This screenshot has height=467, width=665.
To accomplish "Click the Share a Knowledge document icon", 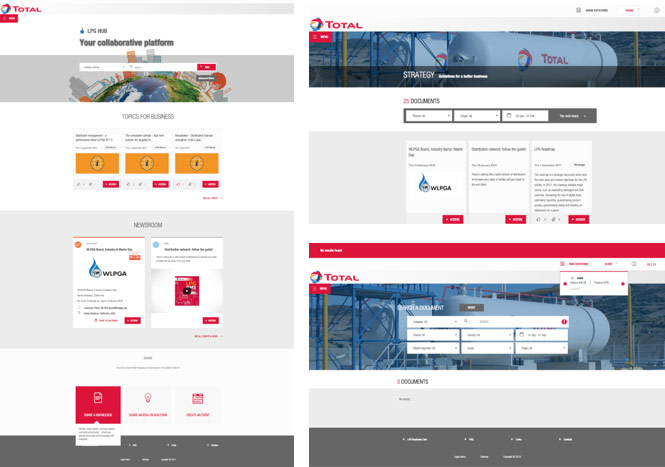I will coord(98,398).
